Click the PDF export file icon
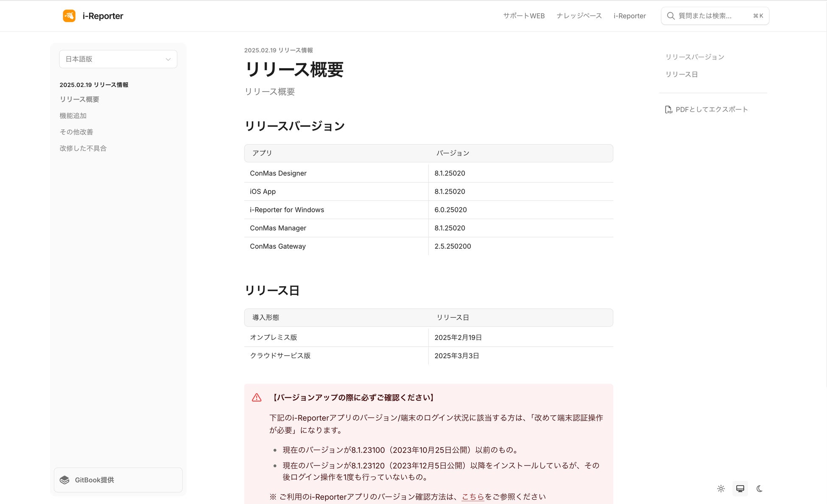The width and height of the screenshot is (827, 504). coord(668,109)
